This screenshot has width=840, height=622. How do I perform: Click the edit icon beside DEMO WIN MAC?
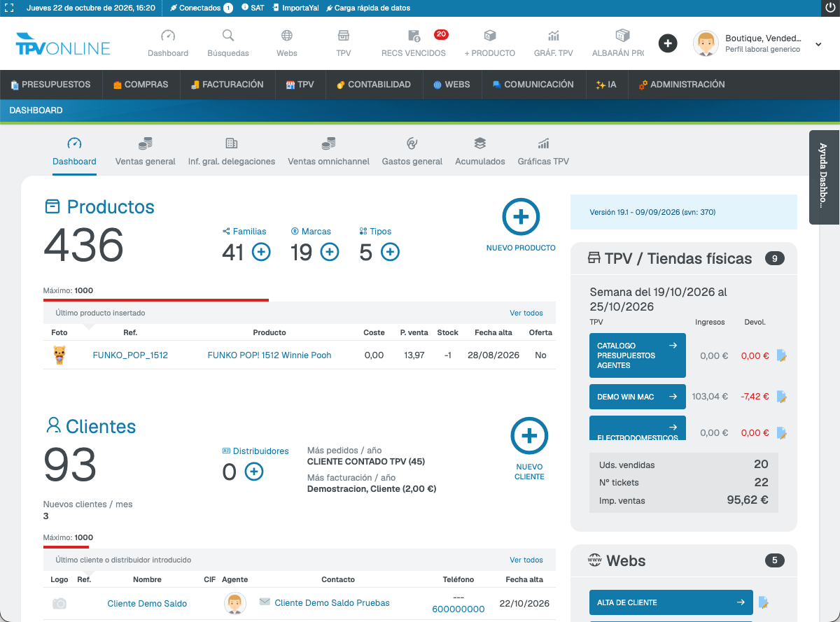(x=782, y=397)
